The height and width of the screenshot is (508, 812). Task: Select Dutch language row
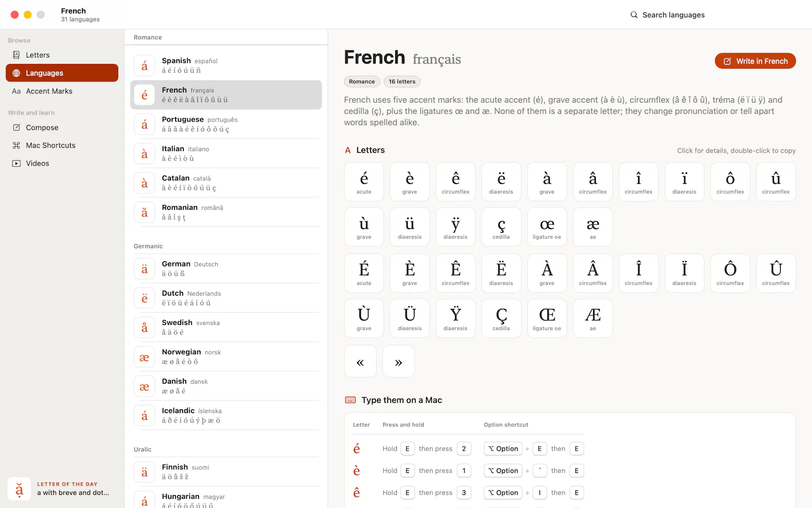[226, 298]
